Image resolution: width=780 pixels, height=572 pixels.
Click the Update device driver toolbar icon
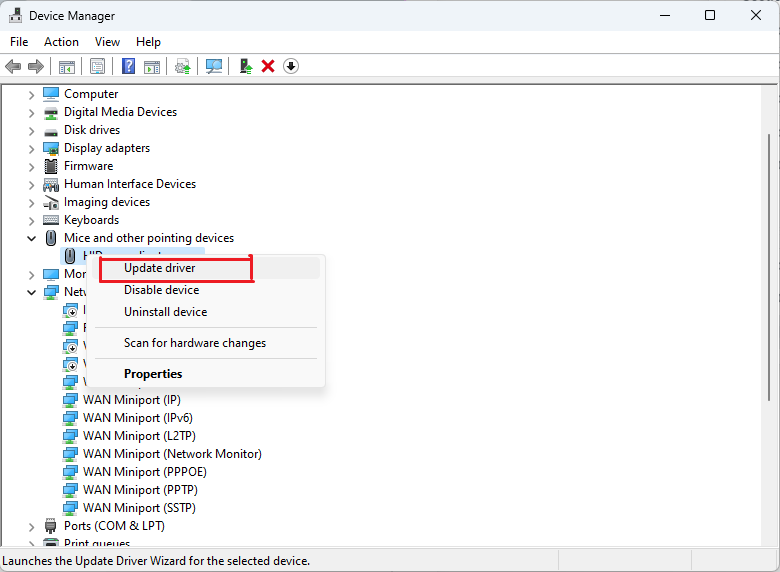click(245, 66)
